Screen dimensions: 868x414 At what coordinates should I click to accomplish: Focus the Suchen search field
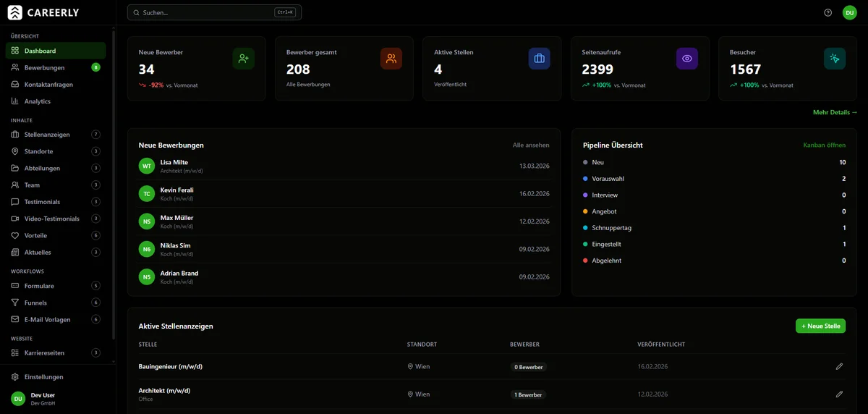click(214, 12)
